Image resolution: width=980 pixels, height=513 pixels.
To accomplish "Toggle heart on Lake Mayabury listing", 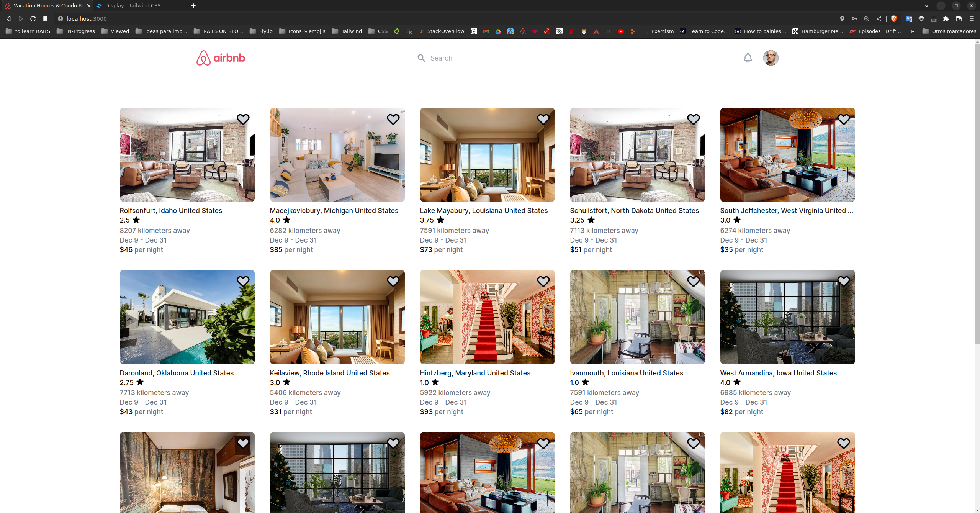I will pyautogui.click(x=543, y=119).
